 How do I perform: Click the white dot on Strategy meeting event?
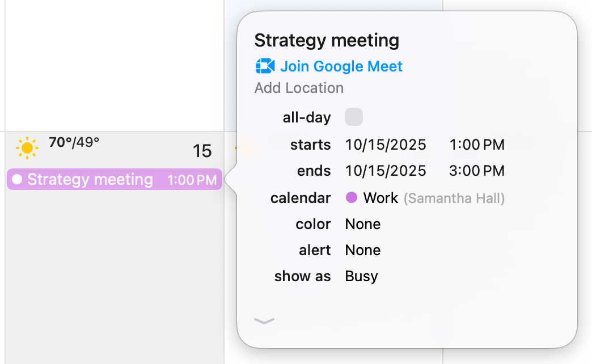[16, 180]
